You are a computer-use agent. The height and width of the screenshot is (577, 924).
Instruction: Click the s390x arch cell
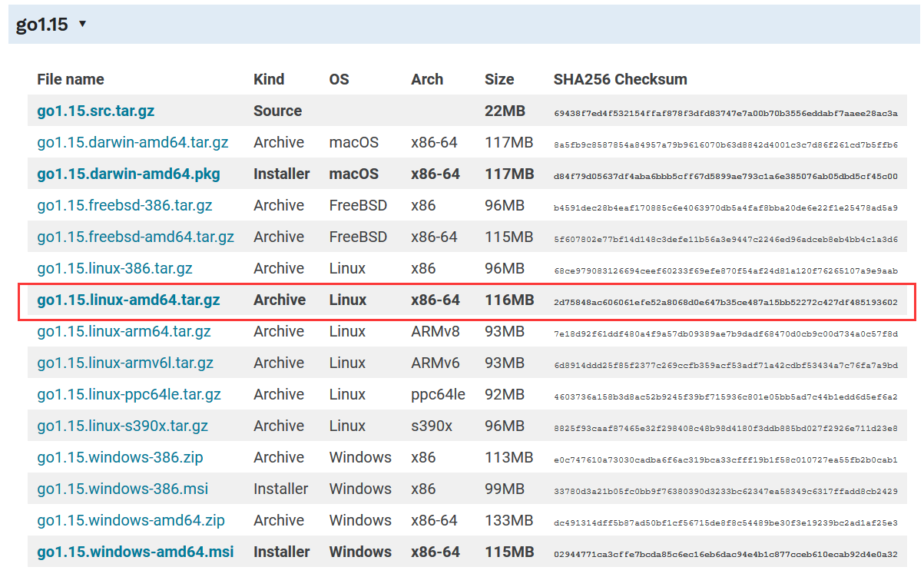point(432,426)
